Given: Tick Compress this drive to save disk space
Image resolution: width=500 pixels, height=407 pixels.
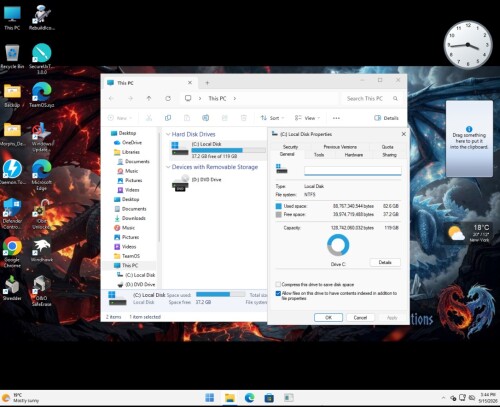Looking at the screenshot, I should [278, 284].
